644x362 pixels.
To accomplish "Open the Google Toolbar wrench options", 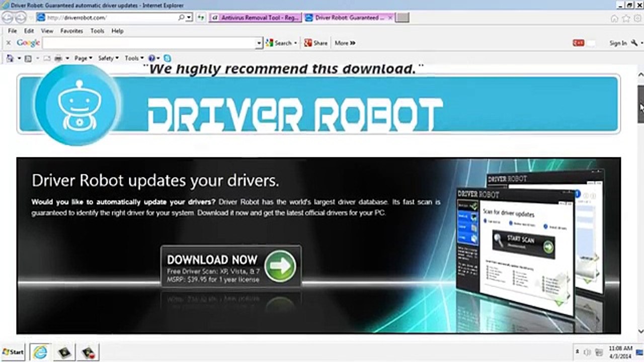I will pos(634,43).
